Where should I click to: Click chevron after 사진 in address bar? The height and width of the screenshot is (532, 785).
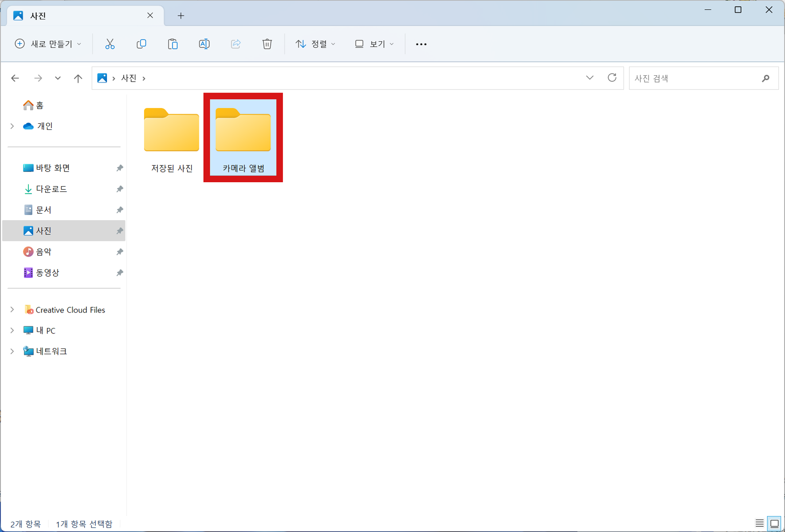coord(144,78)
